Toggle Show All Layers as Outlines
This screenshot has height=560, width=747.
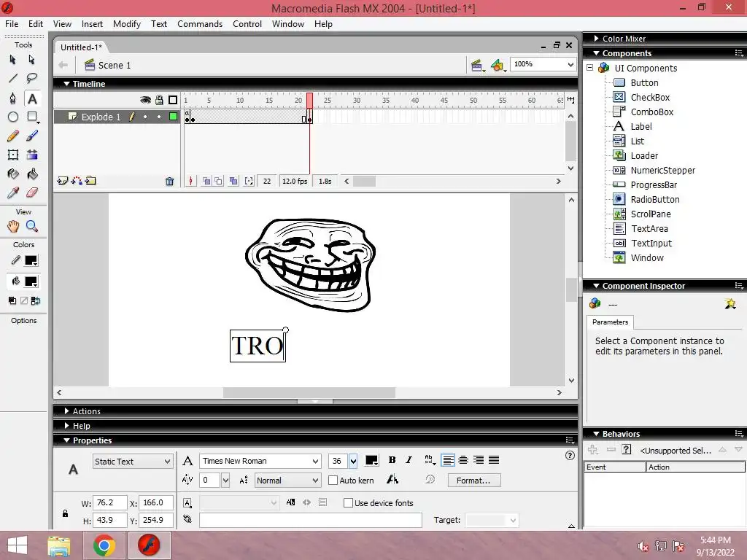point(173,99)
